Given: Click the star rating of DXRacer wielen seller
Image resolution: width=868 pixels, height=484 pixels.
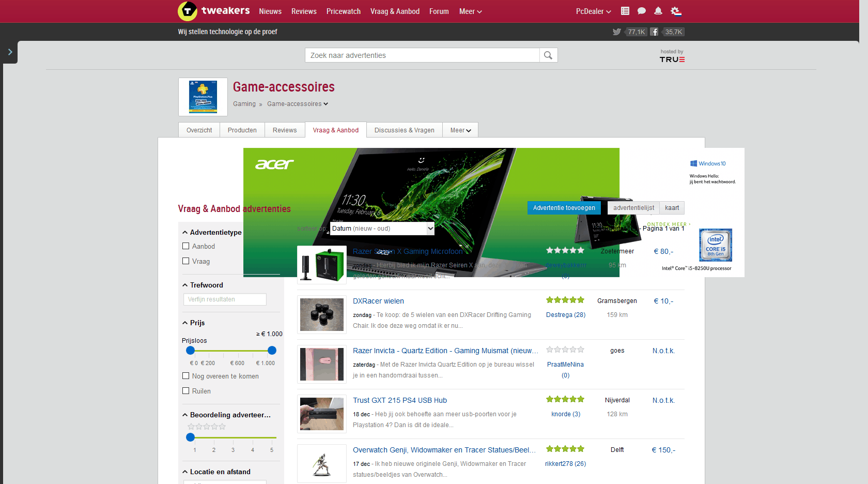Looking at the screenshot, I should point(565,300).
